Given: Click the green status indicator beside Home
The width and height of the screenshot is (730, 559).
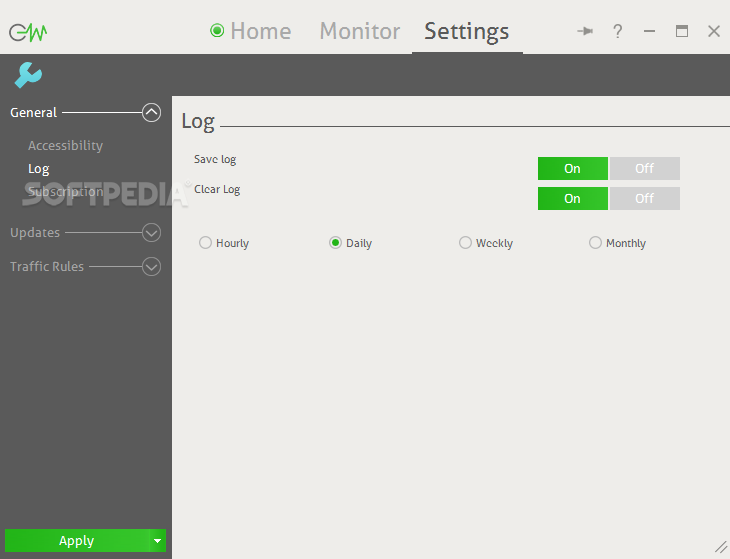Looking at the screenshot, I should point(217,31).
